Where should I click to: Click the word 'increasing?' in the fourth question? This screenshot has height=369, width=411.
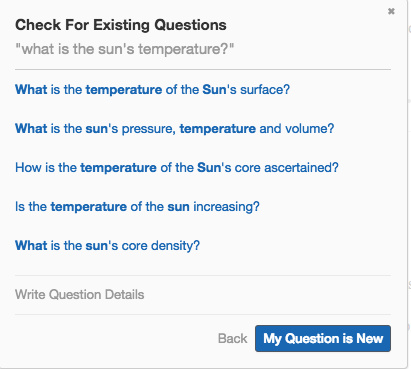click(226, 207)
